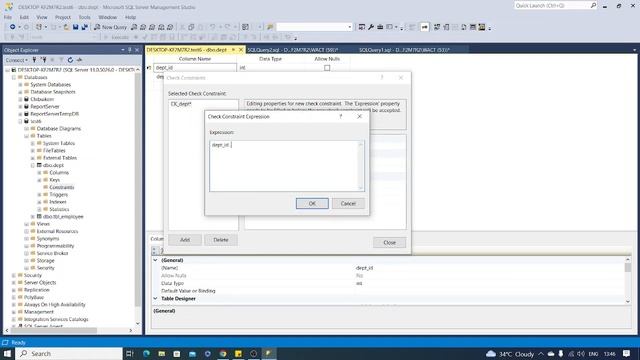Image resolution: width=640 pixels, height=360 pixels.
Task: Click OK in Check Constraint Expression dialog
Action: click(312, 203)
